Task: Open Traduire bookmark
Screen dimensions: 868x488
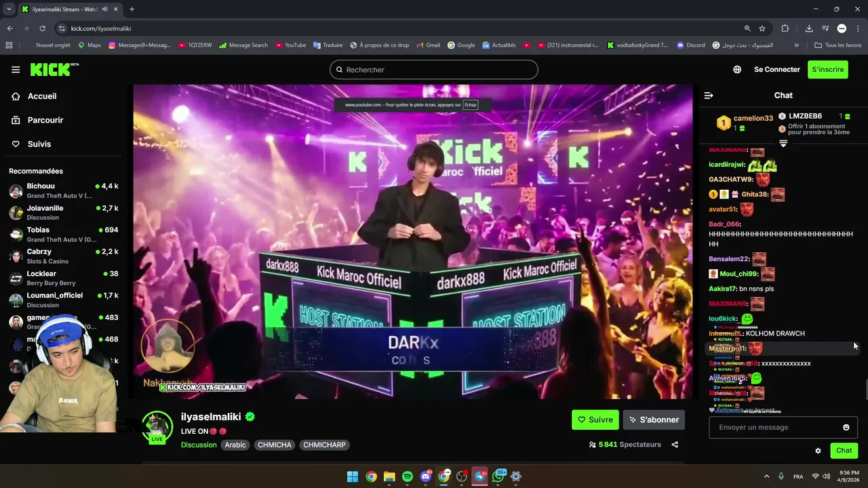Action: pyautogui.click(x=328, y=45)
